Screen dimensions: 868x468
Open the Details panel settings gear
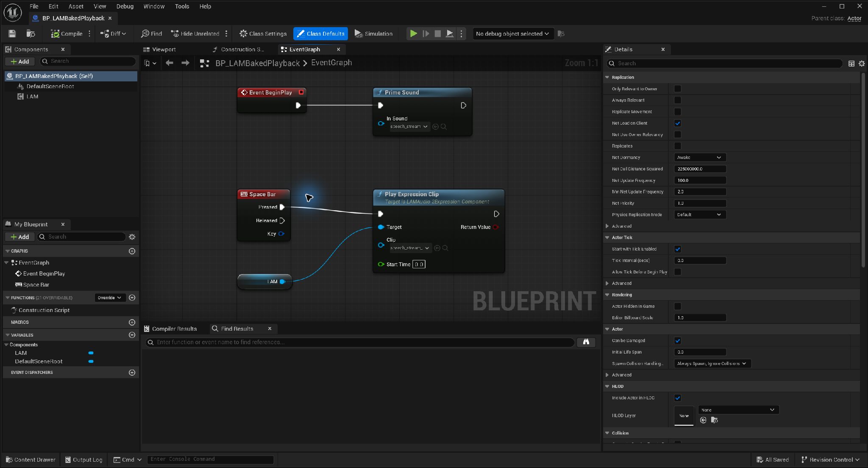[x=862, y=64]
